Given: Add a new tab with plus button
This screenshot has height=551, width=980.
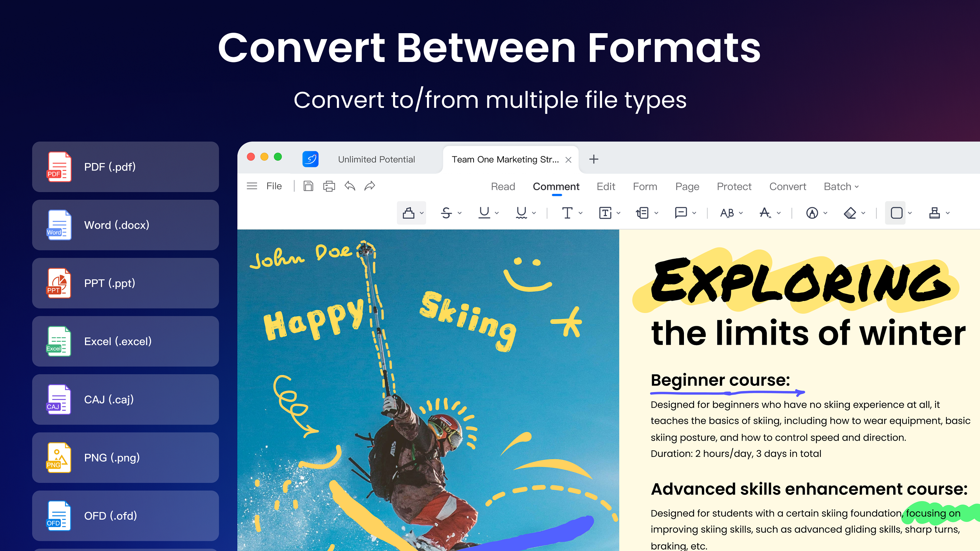Looking at the screenshot, I should click(x=594, y=159).
